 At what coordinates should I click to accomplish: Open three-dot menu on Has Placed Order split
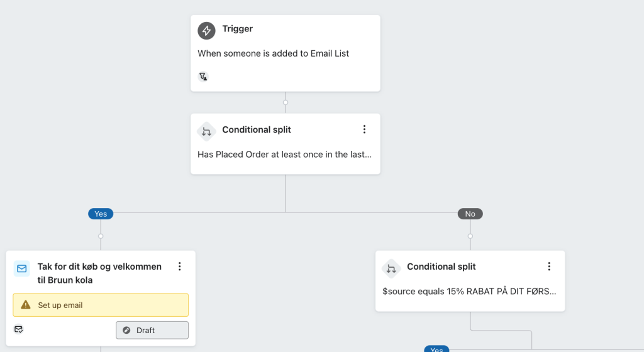[x=364, y=129]
